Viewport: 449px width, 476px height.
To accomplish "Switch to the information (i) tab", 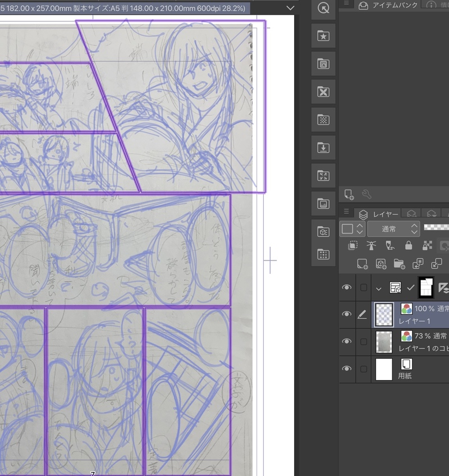I will pyautogui.click(x=435, y=5).
